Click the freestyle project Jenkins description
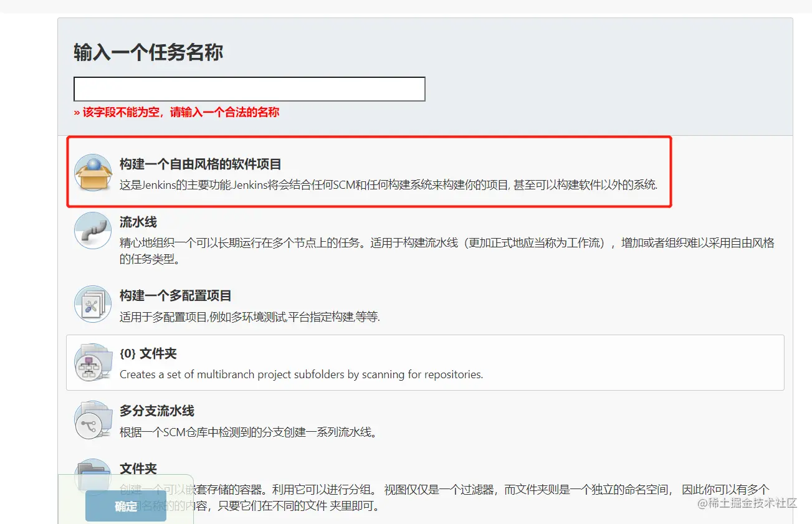Image resolution: width=812 pixels, height=524 pixels. click(x=389, y=185)
